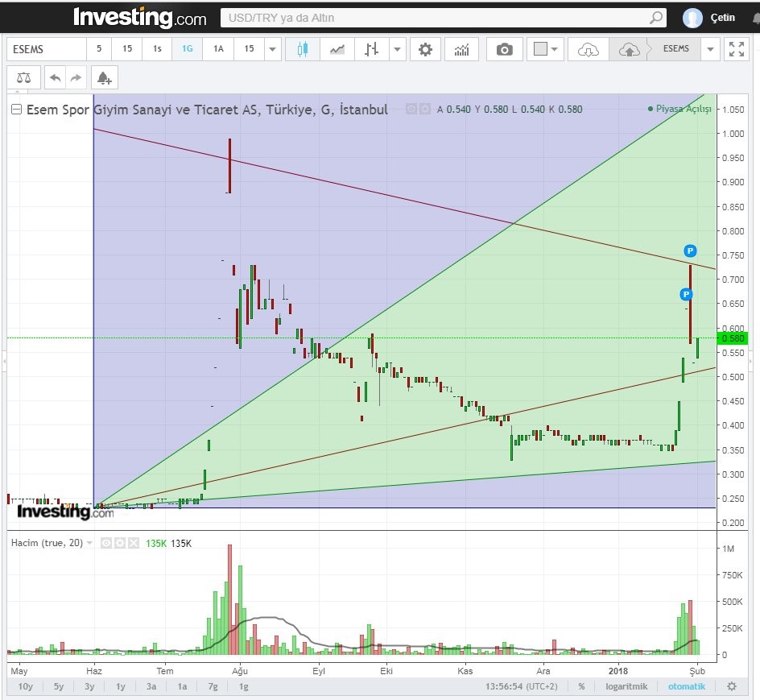Select the bar chart style icon
Image resolution: width=760 pixels, height=700 pixels.
coord(371,49)
